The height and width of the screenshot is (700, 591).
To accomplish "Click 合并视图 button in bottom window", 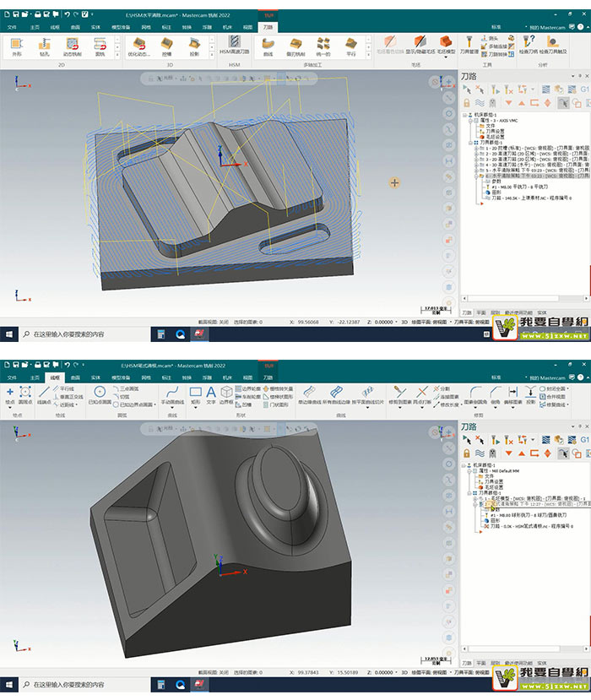I will pyautogui.click(x=553, y=397).
